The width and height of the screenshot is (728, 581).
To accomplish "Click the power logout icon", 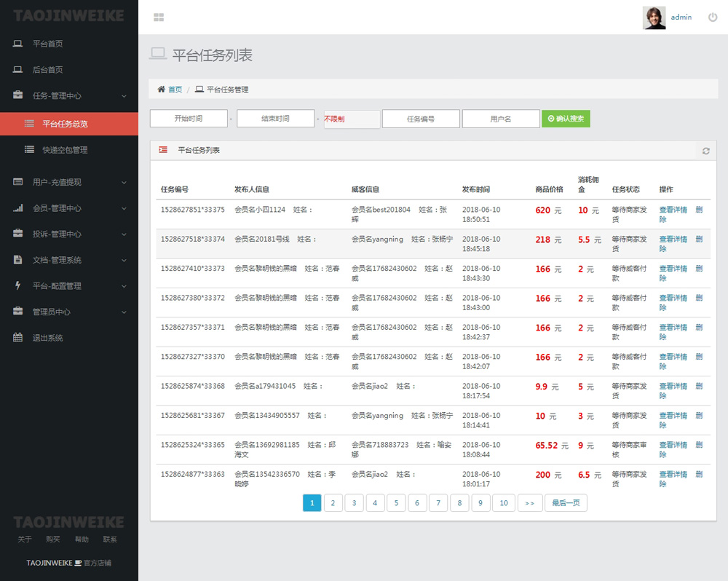I will 713,17.
